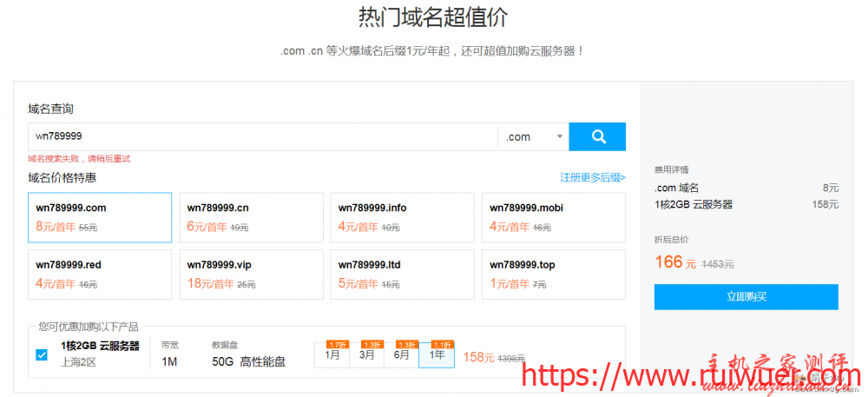
Task: Select the wn789999.top domain option
Action: tap(553, 274)
